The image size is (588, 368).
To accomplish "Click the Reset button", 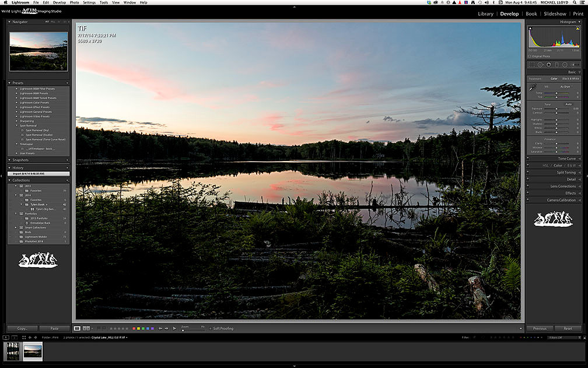I will click(568, 328).
